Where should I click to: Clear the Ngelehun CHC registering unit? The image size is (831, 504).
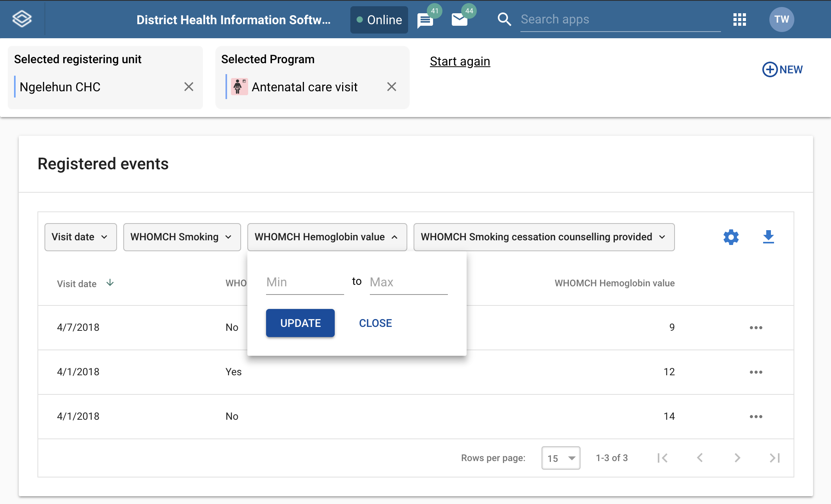189,87
